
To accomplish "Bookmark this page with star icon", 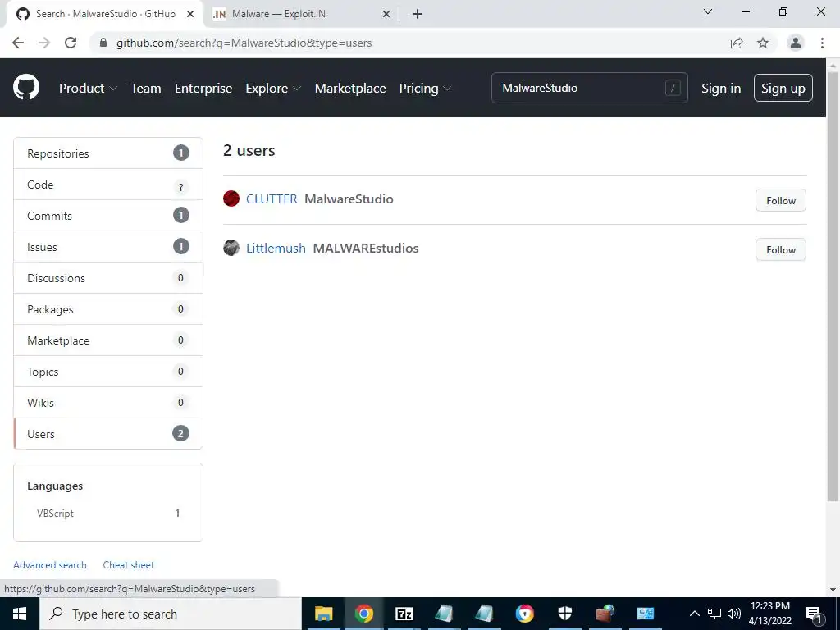I will click(x=763, y=43).
